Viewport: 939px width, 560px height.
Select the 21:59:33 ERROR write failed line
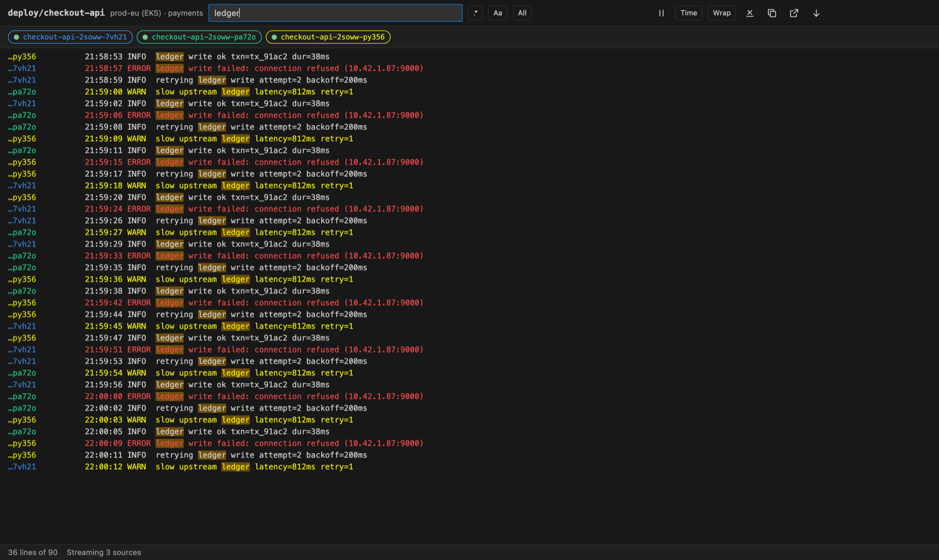click(469, 256)
